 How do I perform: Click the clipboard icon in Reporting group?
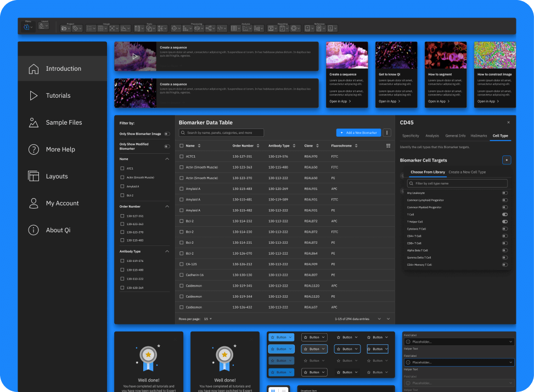pos(283,28)
